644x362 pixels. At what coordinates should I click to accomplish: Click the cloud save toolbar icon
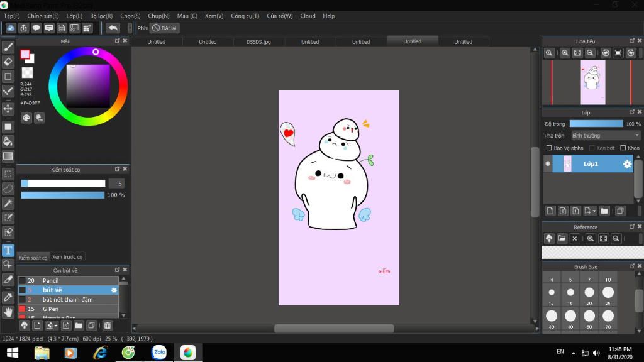click(11, 28)
